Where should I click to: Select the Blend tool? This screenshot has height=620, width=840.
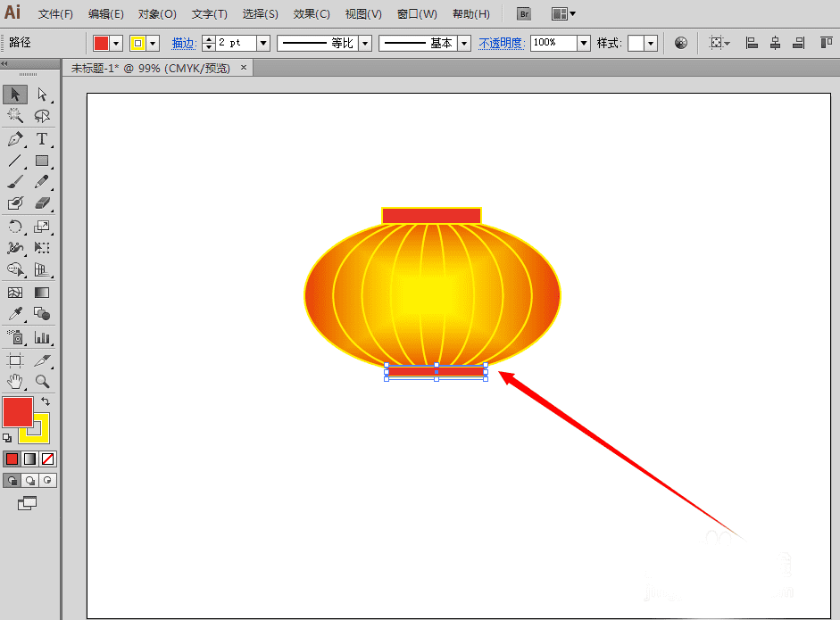pyautogui.click(x=42, y=314)
